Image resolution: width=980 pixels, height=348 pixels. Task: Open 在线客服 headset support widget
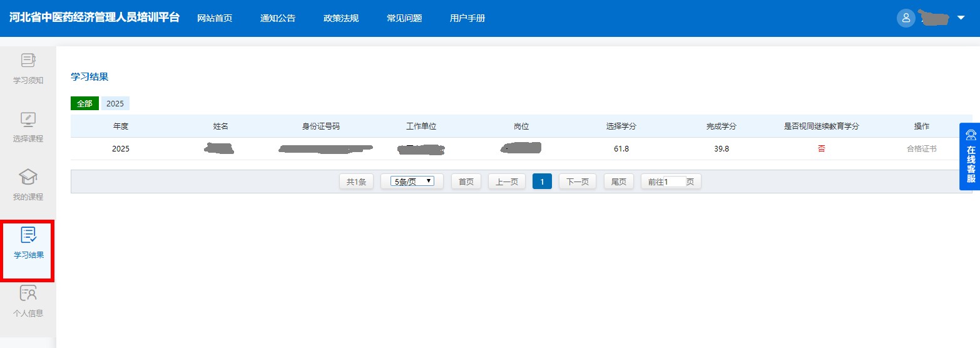971,156
